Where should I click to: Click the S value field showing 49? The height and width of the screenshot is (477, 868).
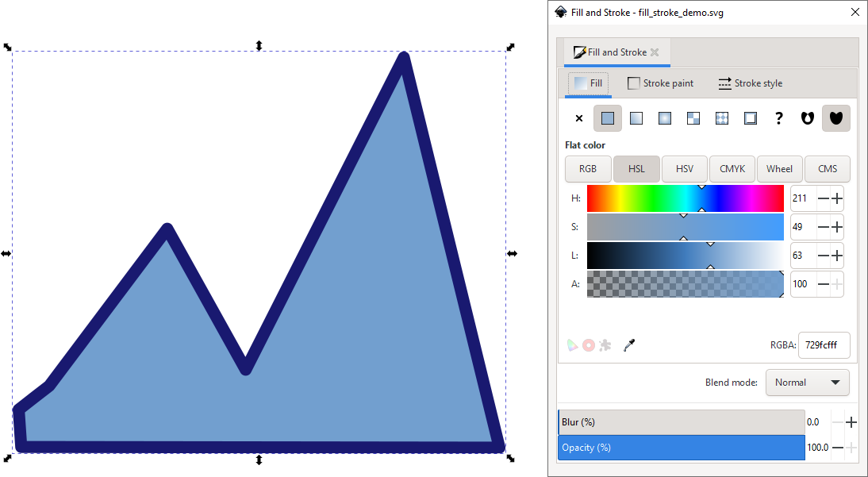click(x=803, y=227)
